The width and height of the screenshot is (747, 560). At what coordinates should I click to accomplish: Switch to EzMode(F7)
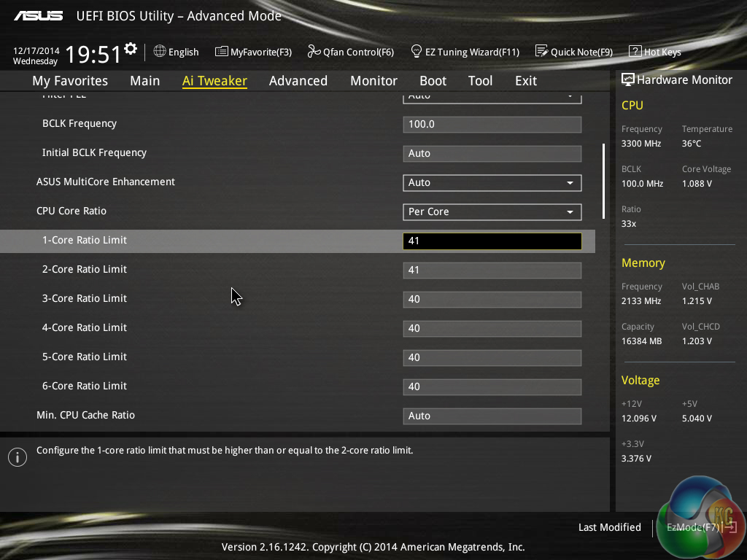(x=701, y=527)
